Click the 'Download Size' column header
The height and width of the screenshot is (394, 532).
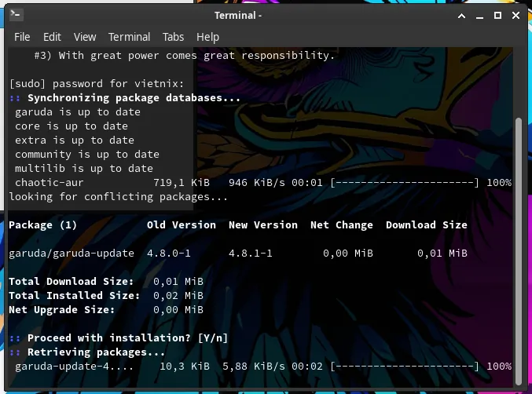point(427,225)
